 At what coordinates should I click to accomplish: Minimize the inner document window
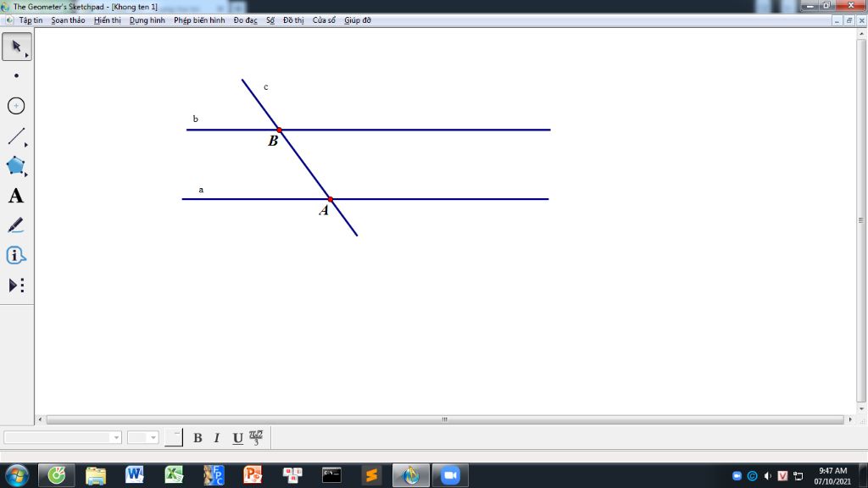click(837, 20)
